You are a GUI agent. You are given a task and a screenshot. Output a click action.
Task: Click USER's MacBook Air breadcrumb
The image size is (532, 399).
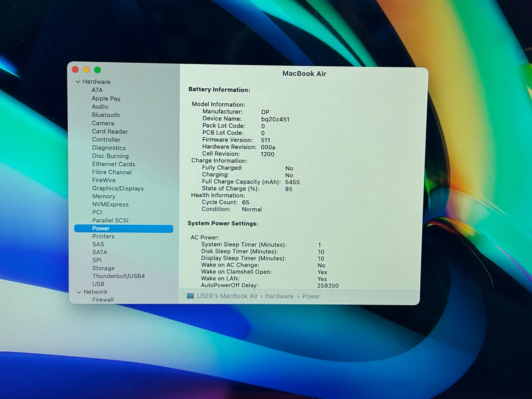(x=227, y=296)
